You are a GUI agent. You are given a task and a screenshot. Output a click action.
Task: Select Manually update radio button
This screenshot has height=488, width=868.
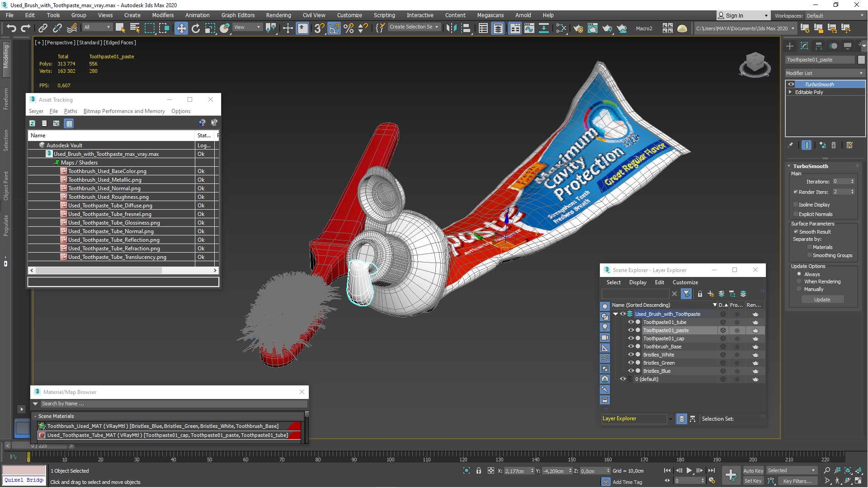tap(799, 289)
